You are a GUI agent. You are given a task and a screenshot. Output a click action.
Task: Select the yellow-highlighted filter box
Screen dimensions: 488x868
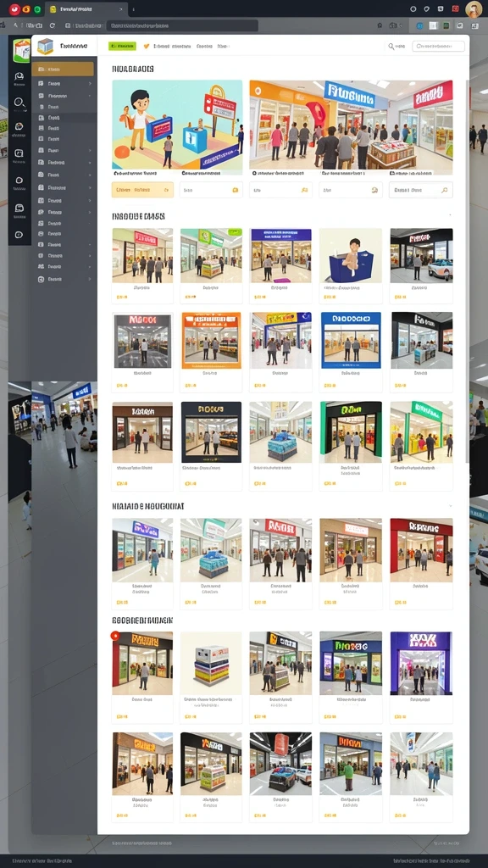coord(142,190)
